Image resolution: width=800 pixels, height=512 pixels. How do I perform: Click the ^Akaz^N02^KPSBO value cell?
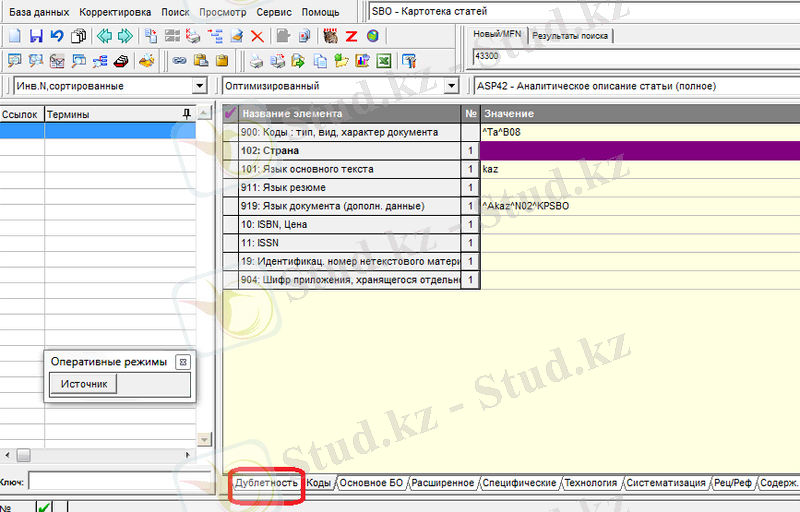click(640, 206)
